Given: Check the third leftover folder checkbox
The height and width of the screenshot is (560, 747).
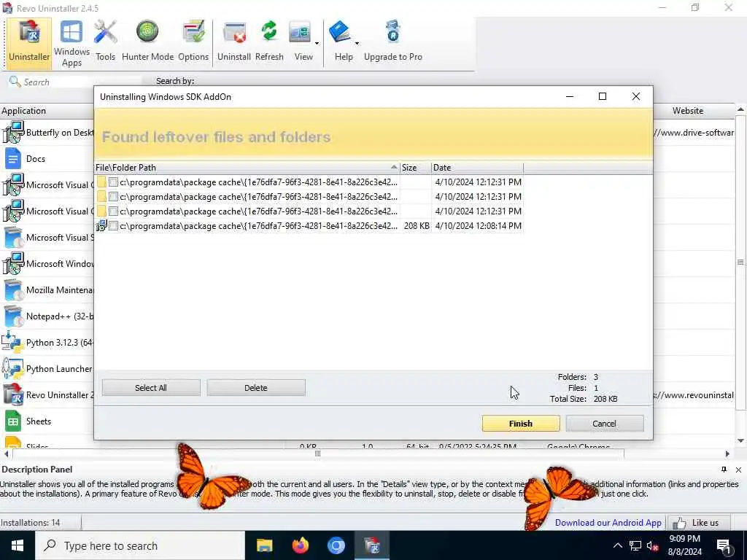Looking at the screenshot, I should pyautogui.click(x=113, y=211).
